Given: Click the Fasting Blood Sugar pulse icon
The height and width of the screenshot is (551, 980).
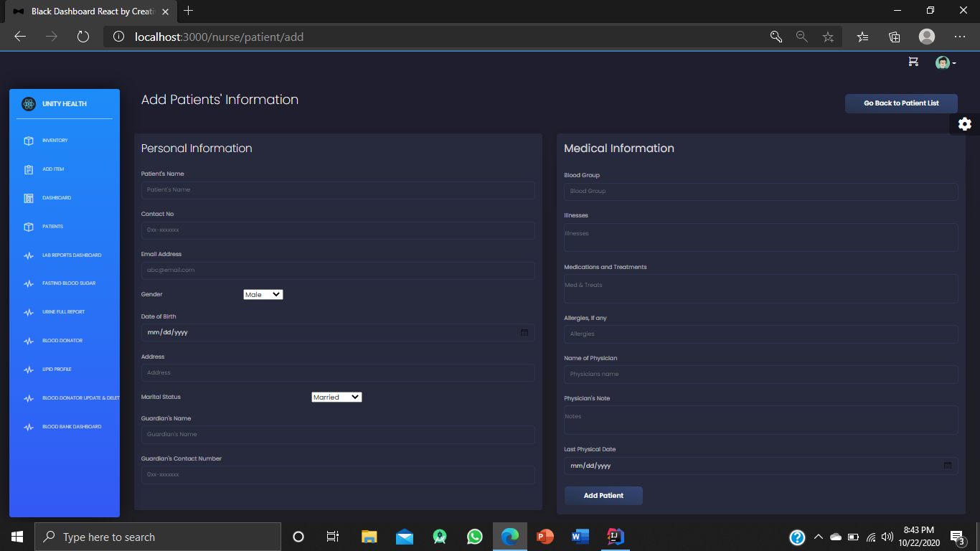Looking at the screenshot, I should tap(29, 283).
